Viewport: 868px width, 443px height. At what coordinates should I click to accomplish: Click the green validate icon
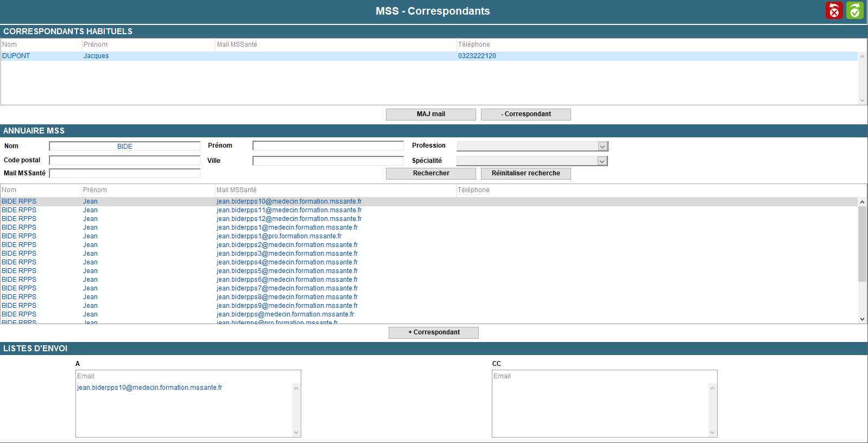[854, 10]
